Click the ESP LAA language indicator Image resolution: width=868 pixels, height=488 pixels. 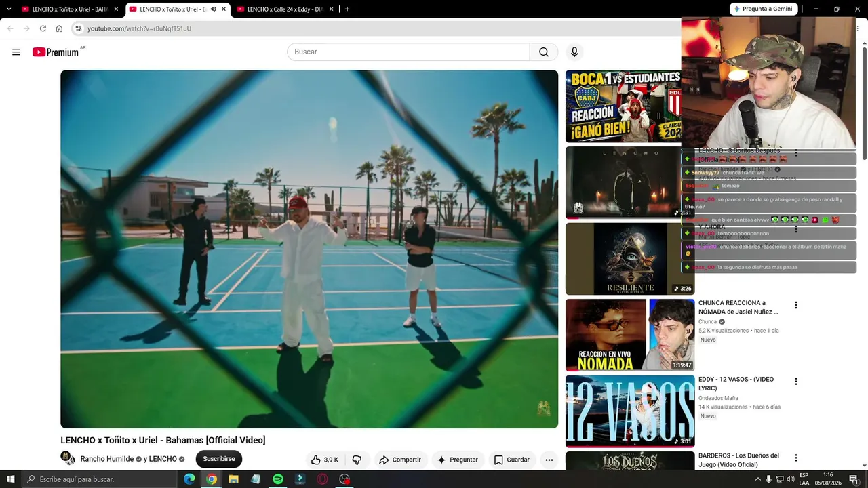(x=804, y=479)
